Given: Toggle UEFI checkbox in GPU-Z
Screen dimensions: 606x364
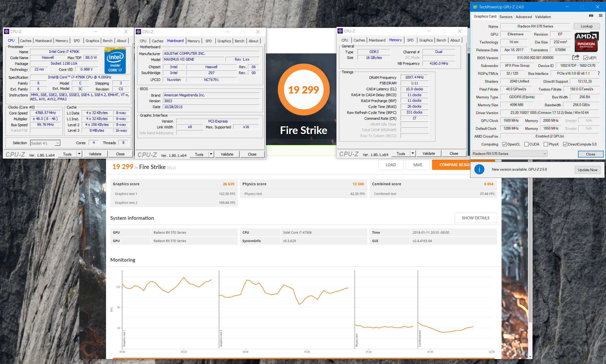Looking at the screenshot, I should tap(586, 58).
